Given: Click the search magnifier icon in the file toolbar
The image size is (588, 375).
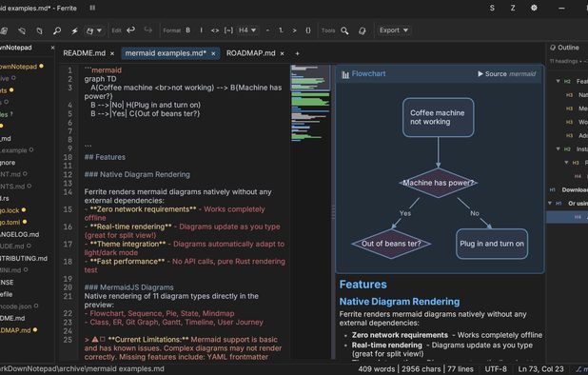Looking at the screenshot, I should tap(57, 30).
